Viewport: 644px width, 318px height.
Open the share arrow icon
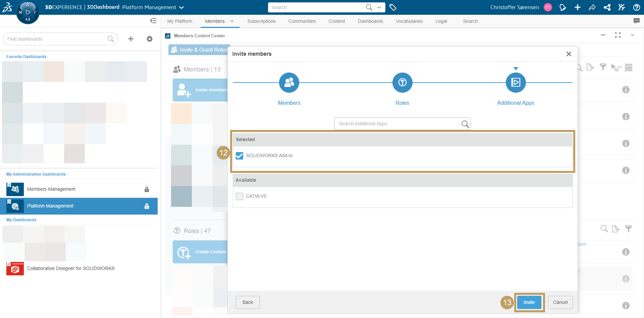(592, 7)
